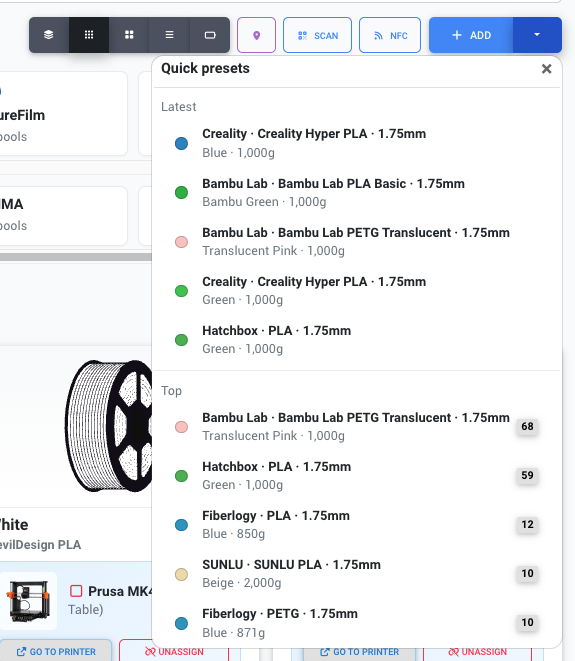Click blue swatch of Creality Hyper PLA
The width and height of the screenshot is (575, 661).
pos(181,143)
